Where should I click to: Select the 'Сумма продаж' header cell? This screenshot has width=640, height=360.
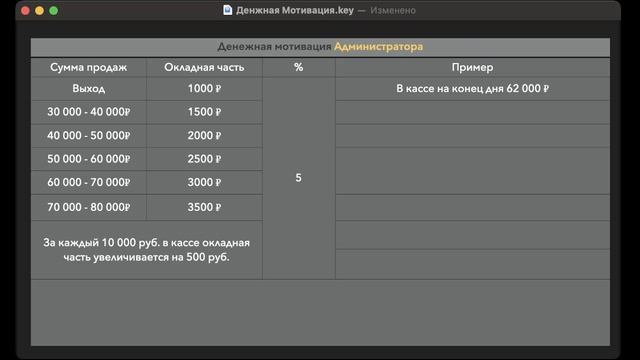click(x=89, y=67)
